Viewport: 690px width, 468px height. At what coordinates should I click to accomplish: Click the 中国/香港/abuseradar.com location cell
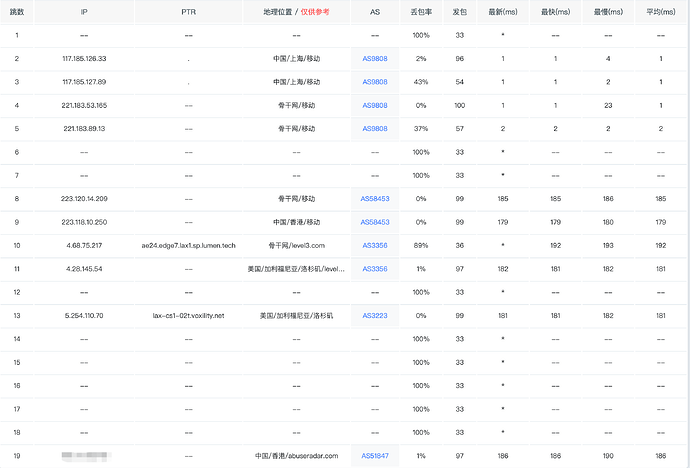click(x=296, y=456)
